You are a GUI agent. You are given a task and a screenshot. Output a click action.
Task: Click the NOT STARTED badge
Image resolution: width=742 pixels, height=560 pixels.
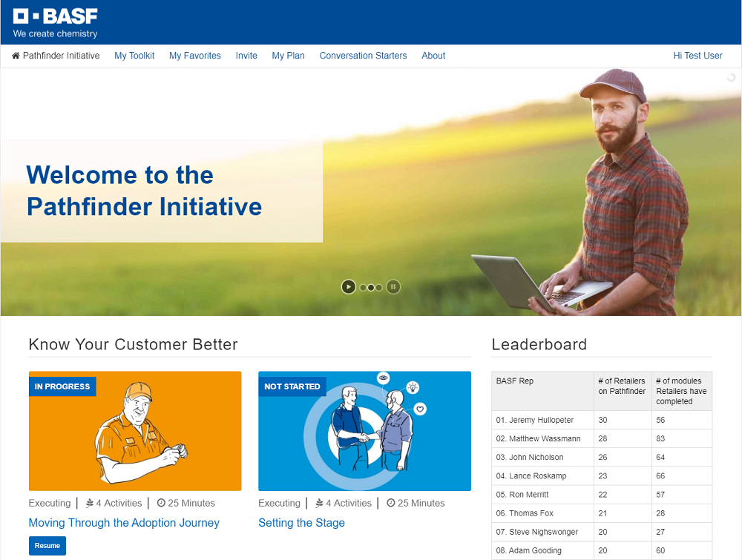[292, 386]
